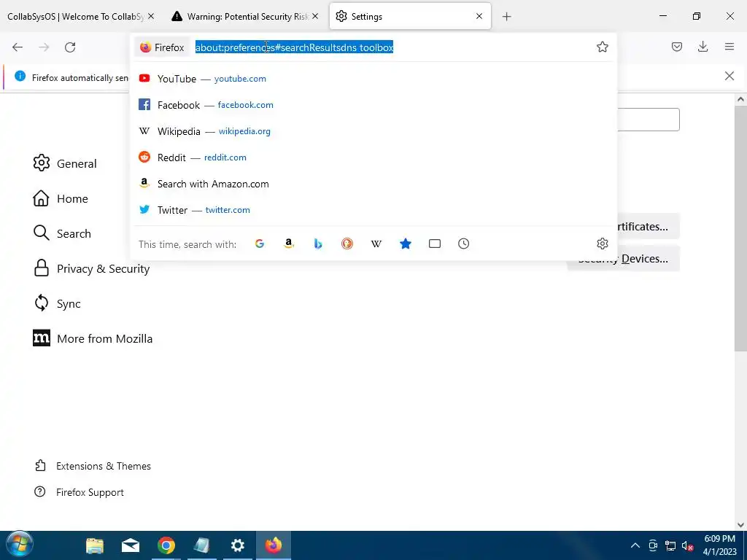Screen dimensions: 747x560
Task: Dismiss the Firefox notification bar
Action: pyautogui.click(x=729, y=76)
